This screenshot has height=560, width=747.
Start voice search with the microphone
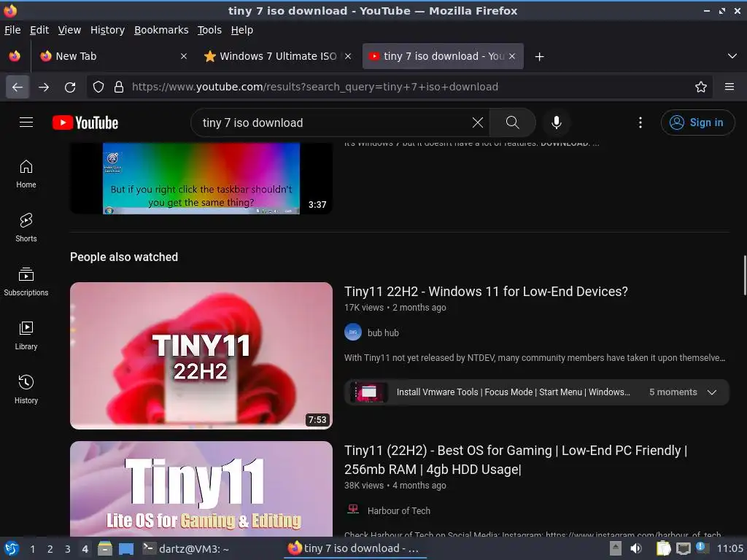(556, 122)
